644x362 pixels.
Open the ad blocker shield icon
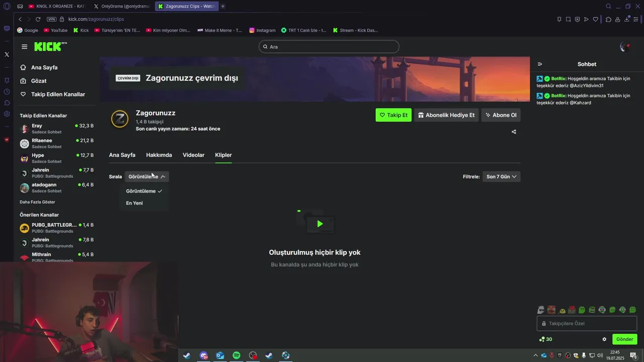pos(577,19)
